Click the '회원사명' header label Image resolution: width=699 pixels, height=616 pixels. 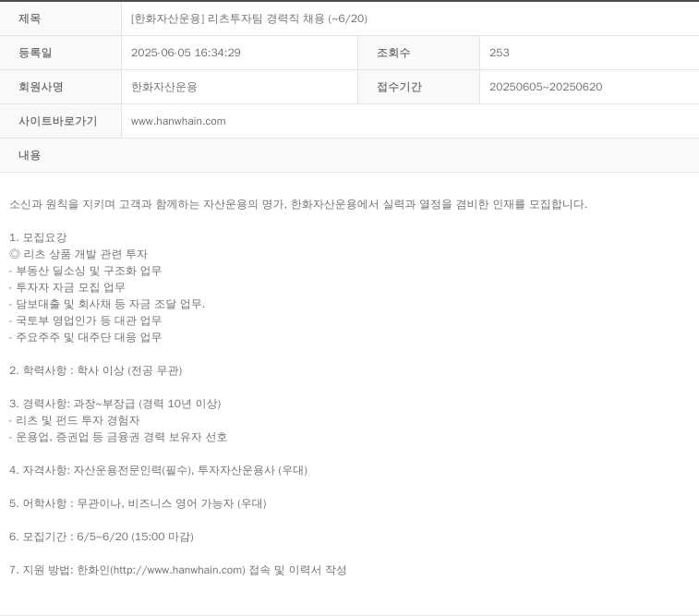click(x=41, y=87)
